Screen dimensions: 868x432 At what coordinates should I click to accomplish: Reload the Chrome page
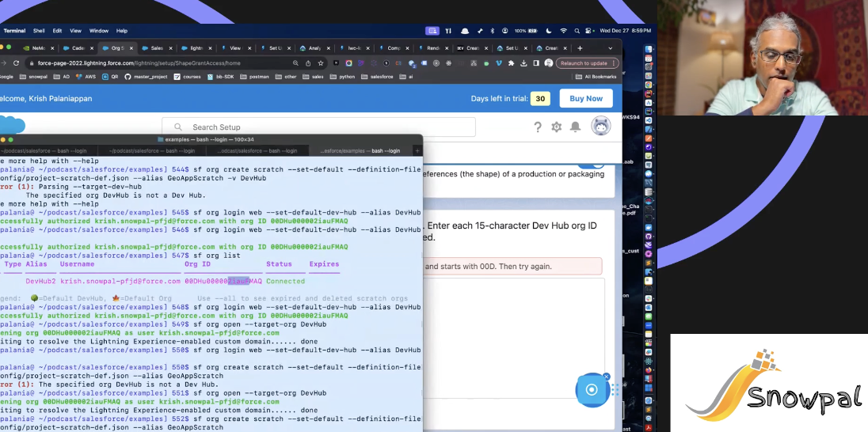[16, 63]
